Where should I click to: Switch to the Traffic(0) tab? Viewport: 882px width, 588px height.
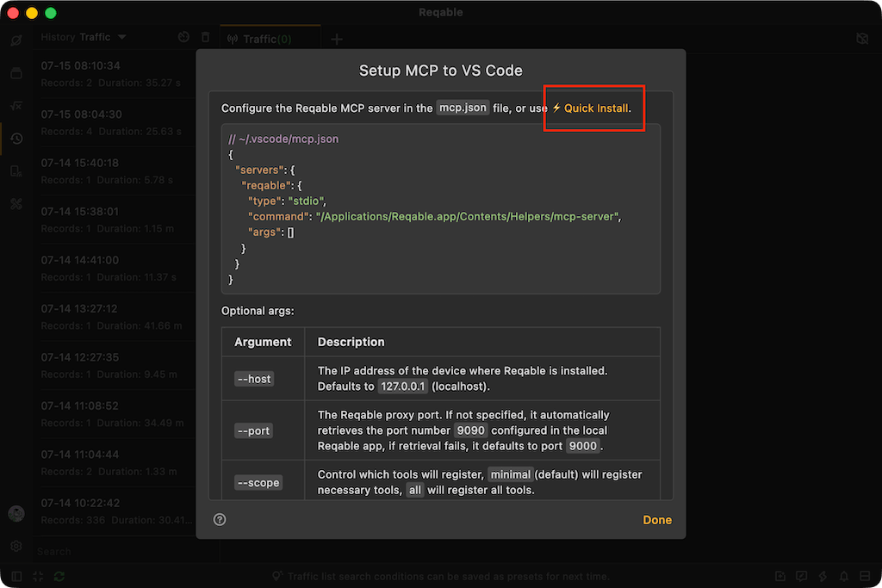coord(267,39)
